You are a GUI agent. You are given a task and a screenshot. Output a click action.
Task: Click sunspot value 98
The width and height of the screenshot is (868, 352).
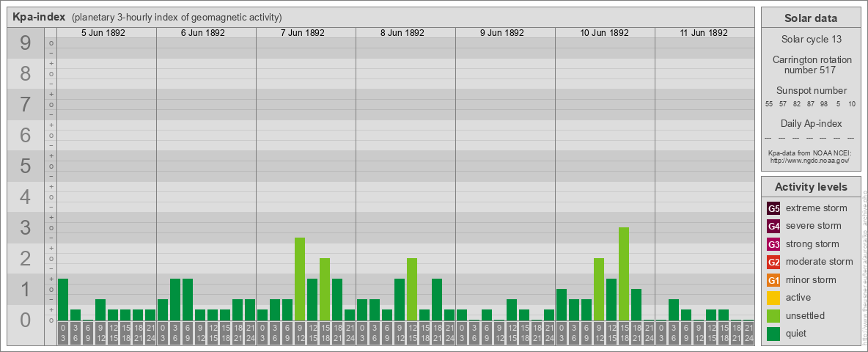[824, 104]
